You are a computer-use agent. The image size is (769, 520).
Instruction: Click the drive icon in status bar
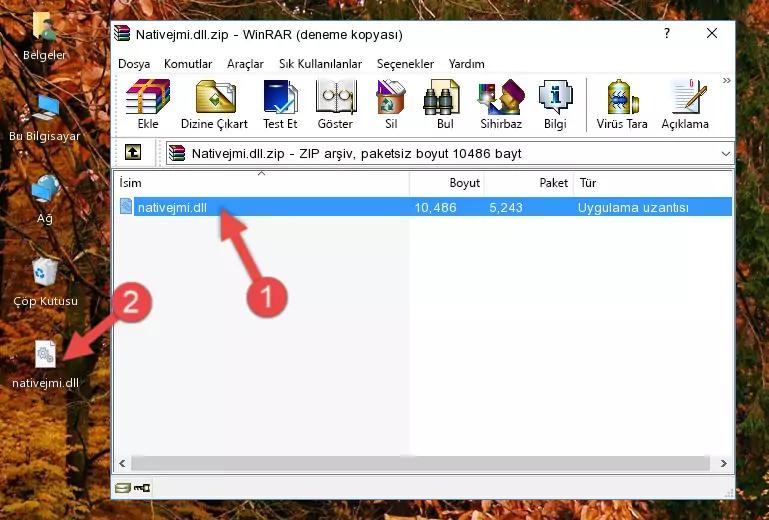123,488
